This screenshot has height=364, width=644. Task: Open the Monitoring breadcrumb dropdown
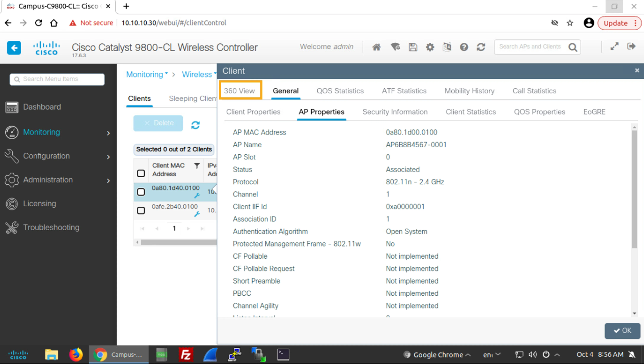147,74
